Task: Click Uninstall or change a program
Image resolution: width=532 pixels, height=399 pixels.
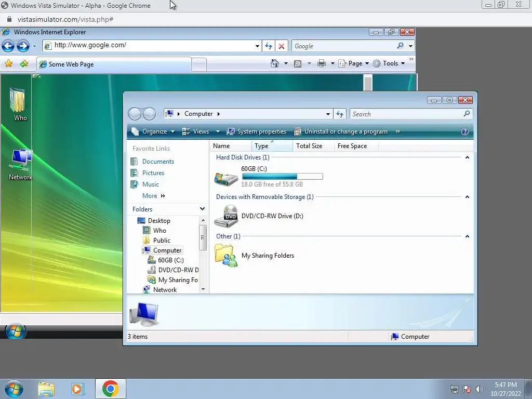Action: pyautogui.click(x=341, y=131)
